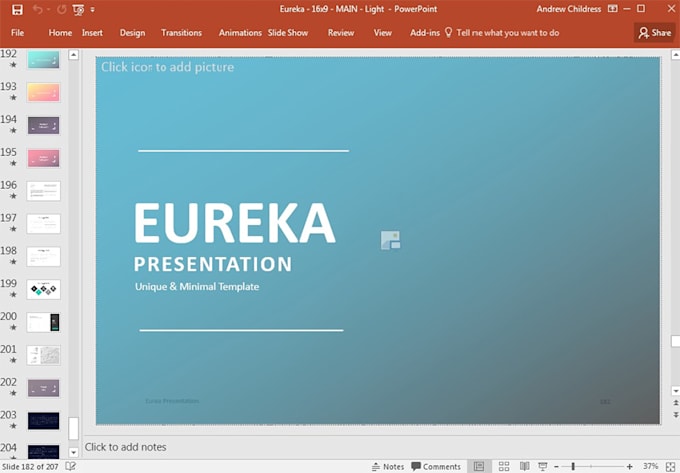This screenshot has width=680, height=473.
Task: Click the Share button
Action: (654, 33)
